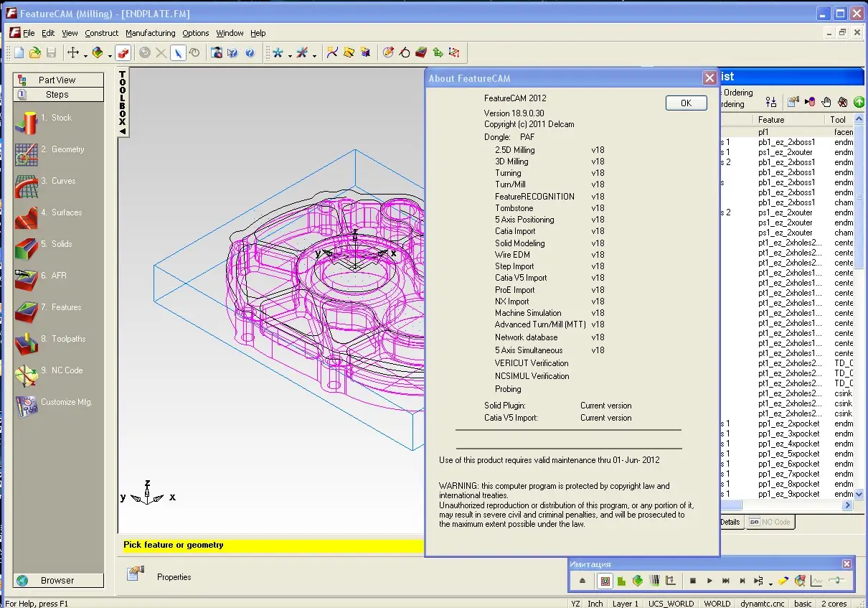The image size is (868, 608).
Task: Click the principal view cube icon
Action: pyautogui.click(x=98, y=52)
